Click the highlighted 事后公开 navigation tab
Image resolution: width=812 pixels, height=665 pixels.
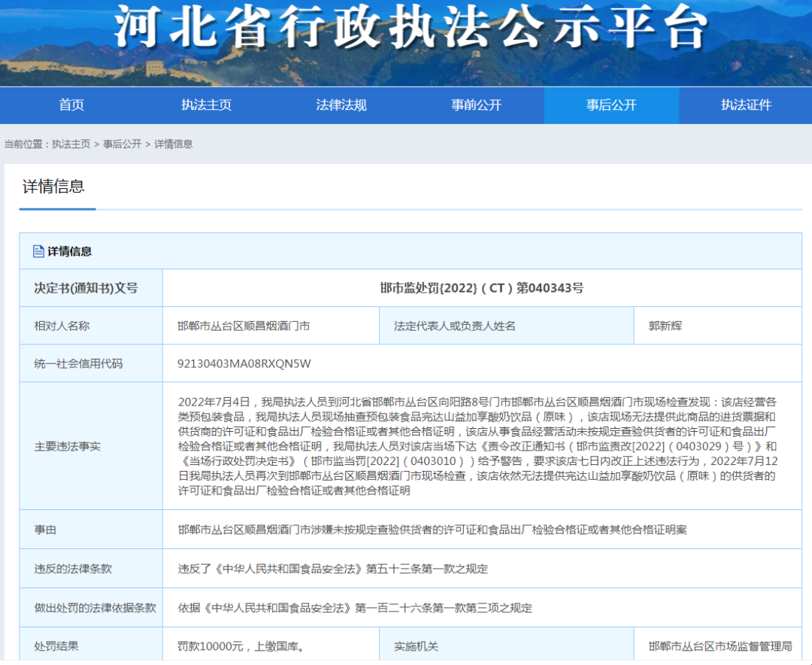(611, 105)
